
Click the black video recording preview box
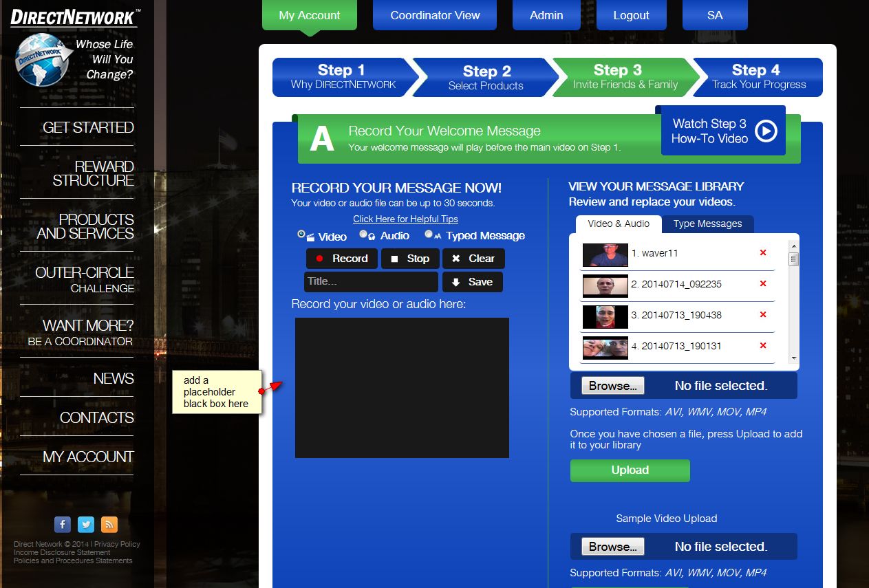click(402, 388)
